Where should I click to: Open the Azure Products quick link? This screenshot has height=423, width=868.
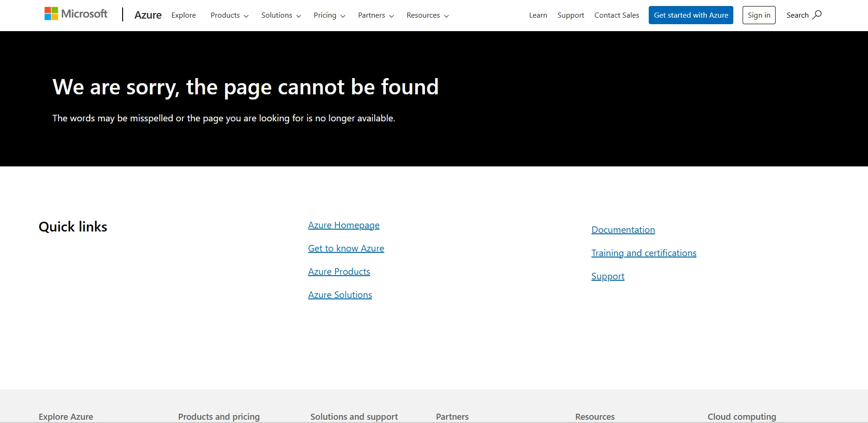[339, 271]
